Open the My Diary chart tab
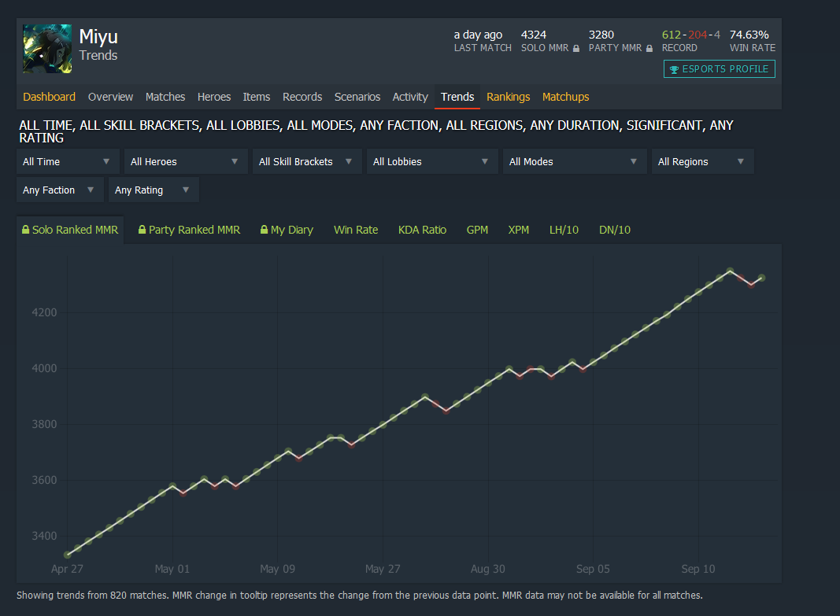Image resolution: width=840 pixels, height=616 pixels. pyautogui.click(x=287, y=231)
